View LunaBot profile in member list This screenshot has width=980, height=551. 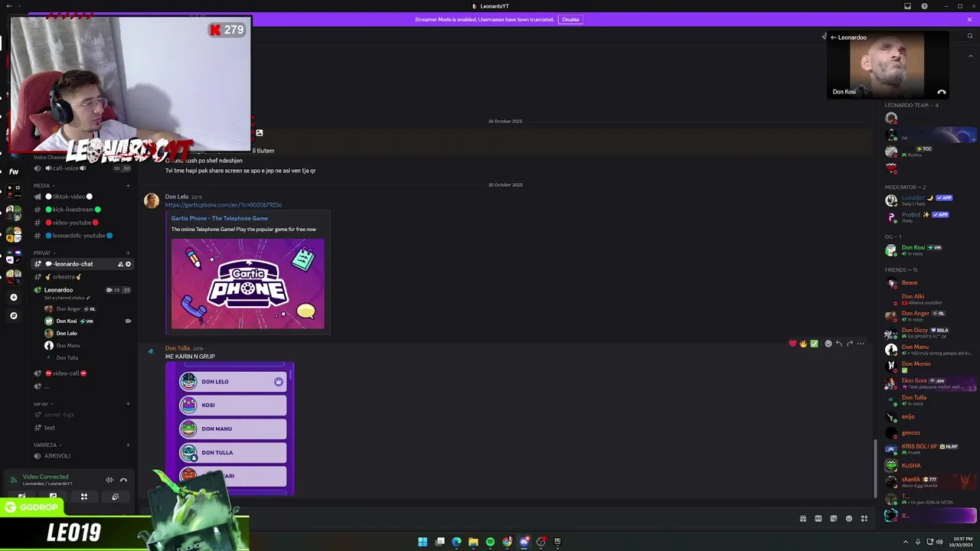929,201
